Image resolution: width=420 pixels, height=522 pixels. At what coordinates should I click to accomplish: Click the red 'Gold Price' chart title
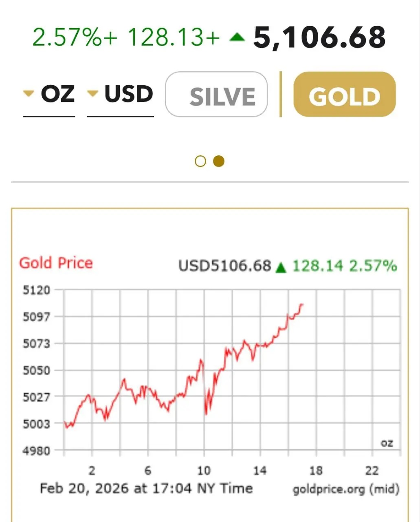[56, 263]
